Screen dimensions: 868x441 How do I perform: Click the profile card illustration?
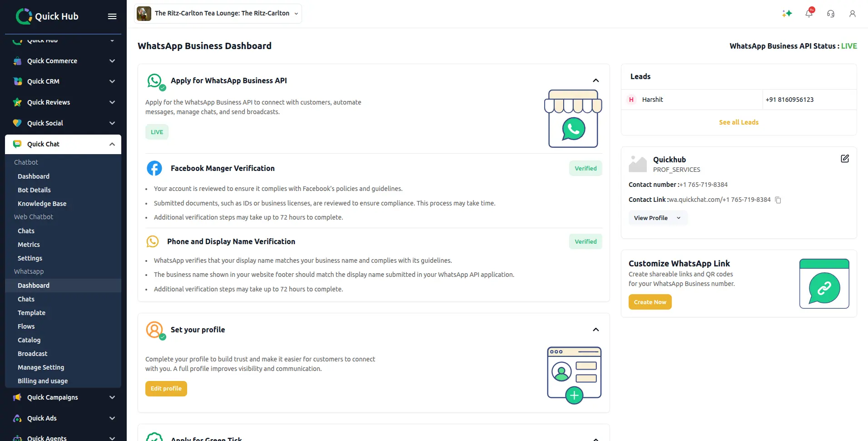pyautogui.click(x=574, y=375)
